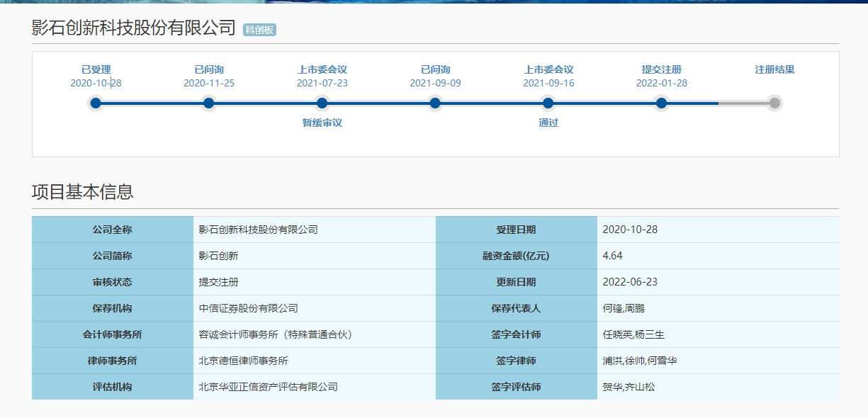Select the timeline dot above 通过

tap(548, 103)
